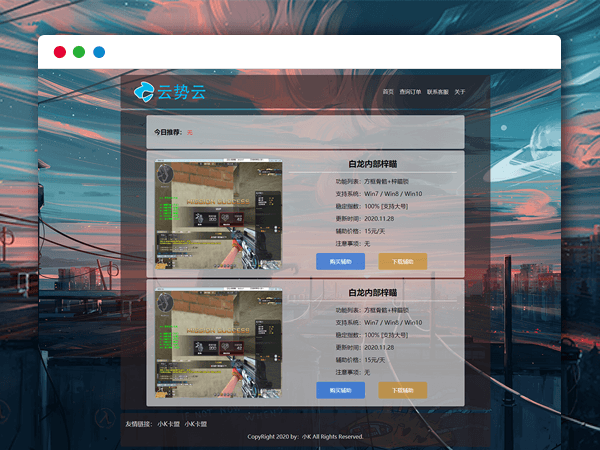600x450 pixels.
Task: Click the red dot in window header
Action: (60, 52)
